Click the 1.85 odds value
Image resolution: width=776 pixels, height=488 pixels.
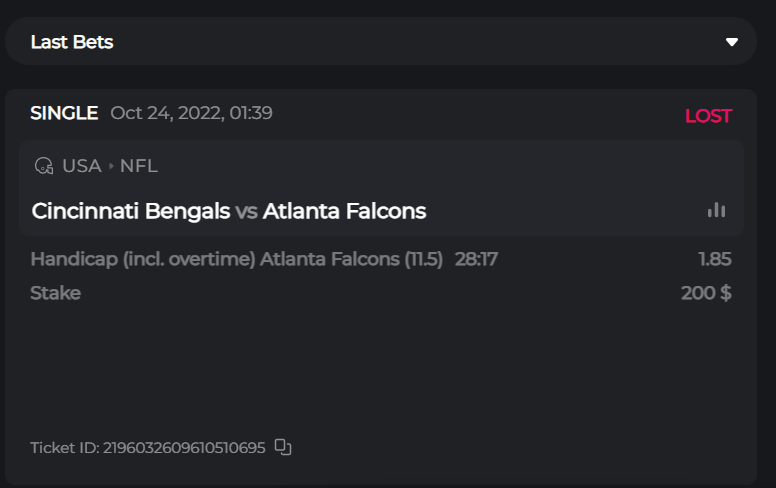(715, 259)
